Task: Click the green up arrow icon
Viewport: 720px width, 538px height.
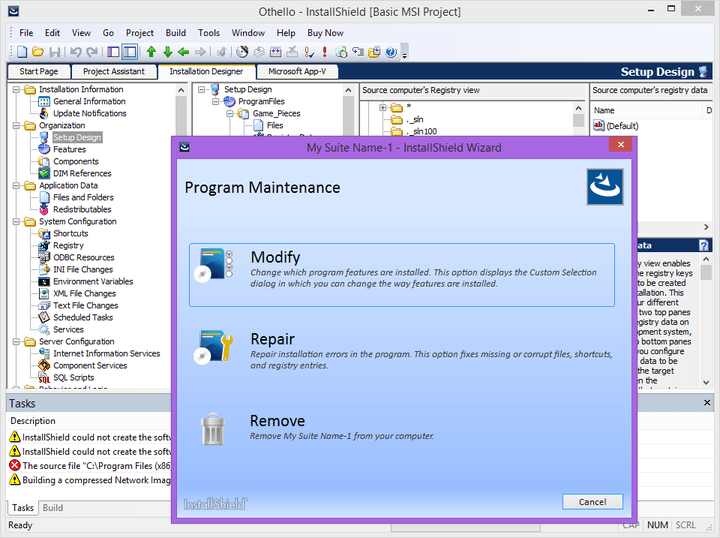Action: click(x=151, y=52)
